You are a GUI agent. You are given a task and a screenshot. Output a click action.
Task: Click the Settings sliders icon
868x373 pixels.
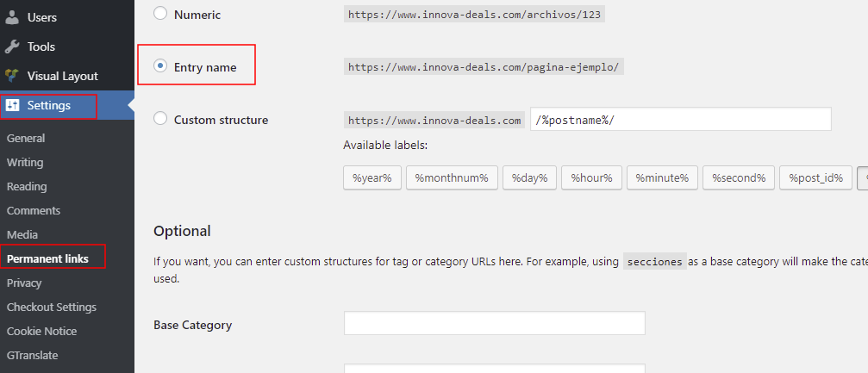12,105
